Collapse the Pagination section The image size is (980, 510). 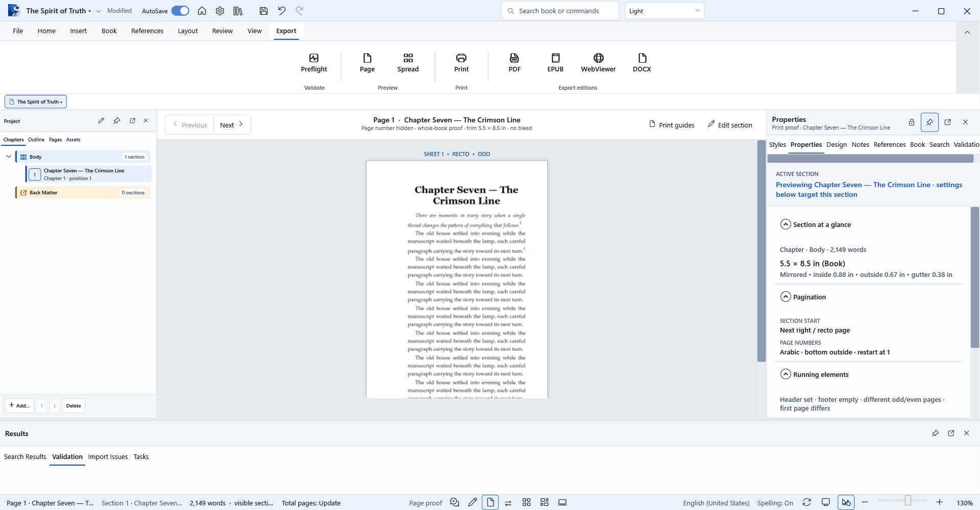[x=786, y=297]
